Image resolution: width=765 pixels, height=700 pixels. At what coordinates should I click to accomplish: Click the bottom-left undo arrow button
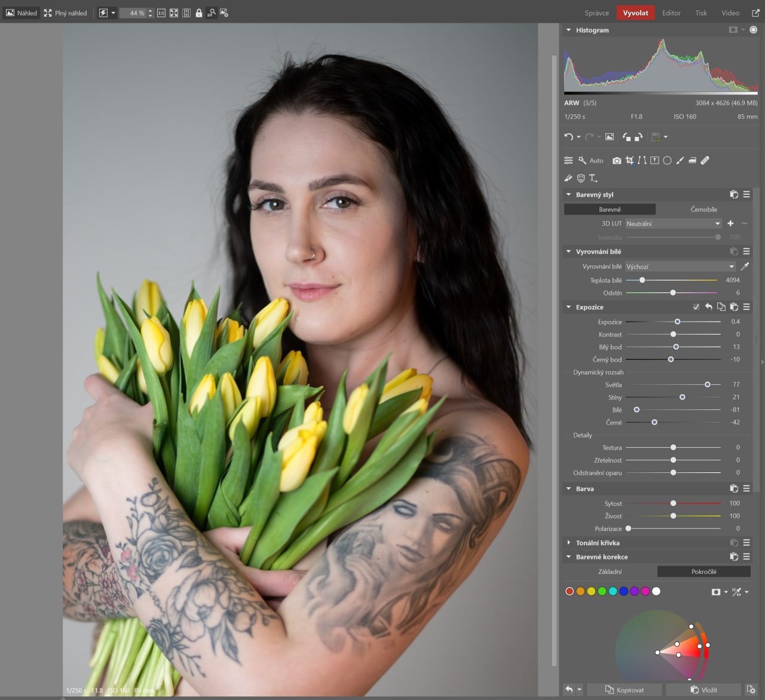pos(568,690)
